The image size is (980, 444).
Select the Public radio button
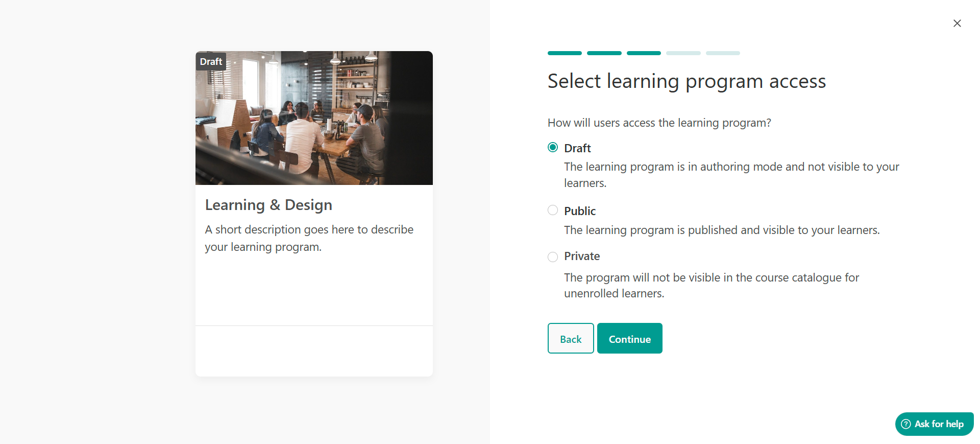pyautogui.click(x=553, y=210)
